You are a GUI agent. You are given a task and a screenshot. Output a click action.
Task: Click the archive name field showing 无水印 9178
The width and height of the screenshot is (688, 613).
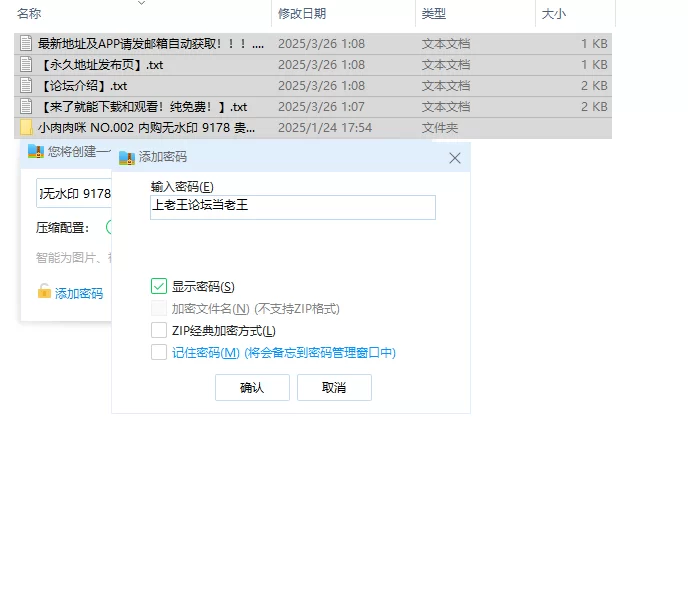click(74, 193)
